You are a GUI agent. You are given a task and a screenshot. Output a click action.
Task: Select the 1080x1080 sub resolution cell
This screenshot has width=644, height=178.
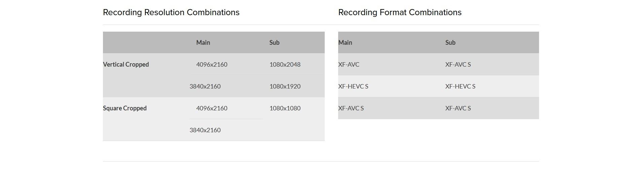[285, 108]
